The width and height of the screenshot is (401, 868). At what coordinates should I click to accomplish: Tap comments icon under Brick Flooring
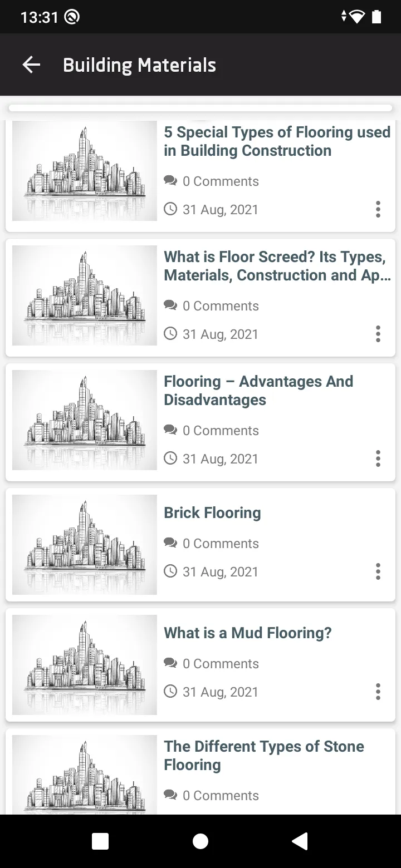point(170,543)
